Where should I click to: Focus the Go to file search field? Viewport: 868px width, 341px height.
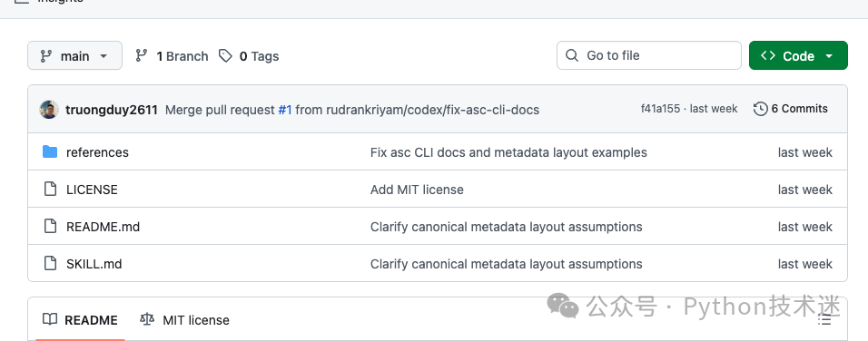click(x=649, y=55)
